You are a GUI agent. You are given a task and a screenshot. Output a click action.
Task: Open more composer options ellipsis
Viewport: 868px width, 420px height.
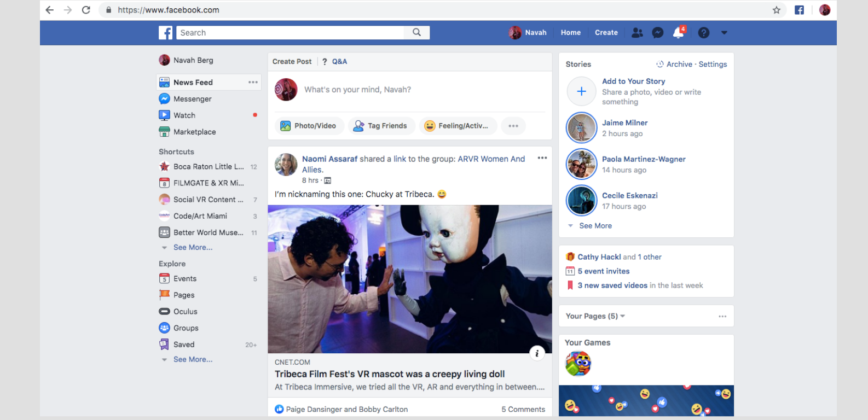point(513,126)
